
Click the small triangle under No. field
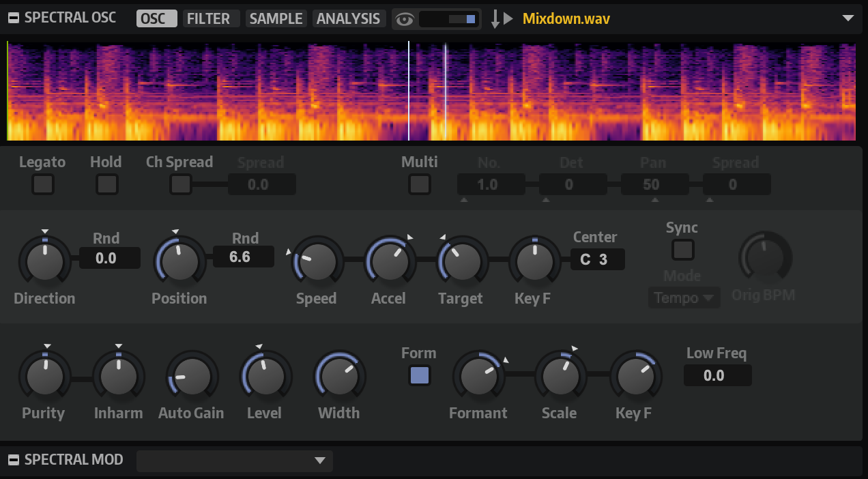pos(464,200)
